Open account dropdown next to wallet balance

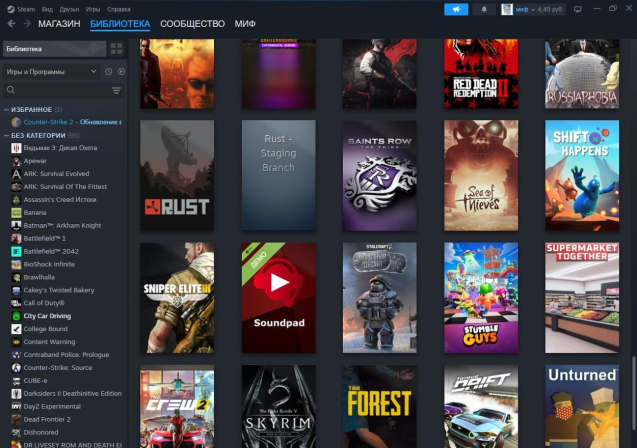click(x=531, y=9)
